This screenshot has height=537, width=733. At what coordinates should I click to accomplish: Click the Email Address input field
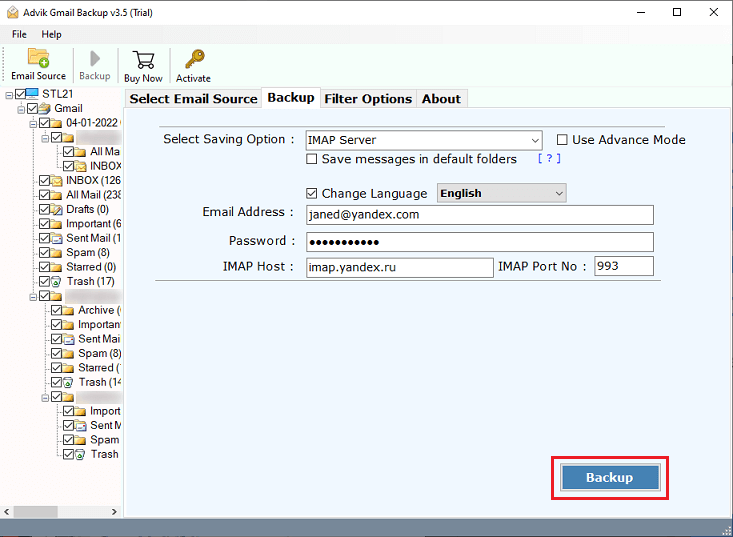tap(480, 215)
